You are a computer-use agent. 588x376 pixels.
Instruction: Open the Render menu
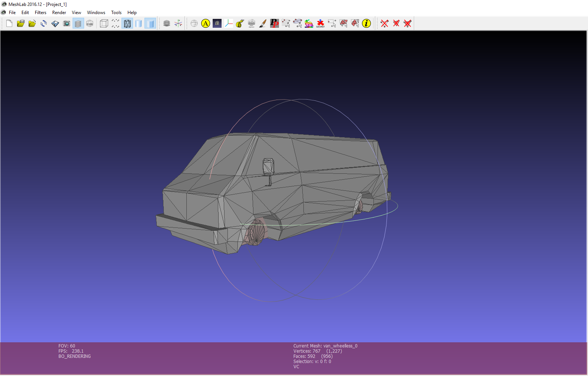[x=59, y=13]
